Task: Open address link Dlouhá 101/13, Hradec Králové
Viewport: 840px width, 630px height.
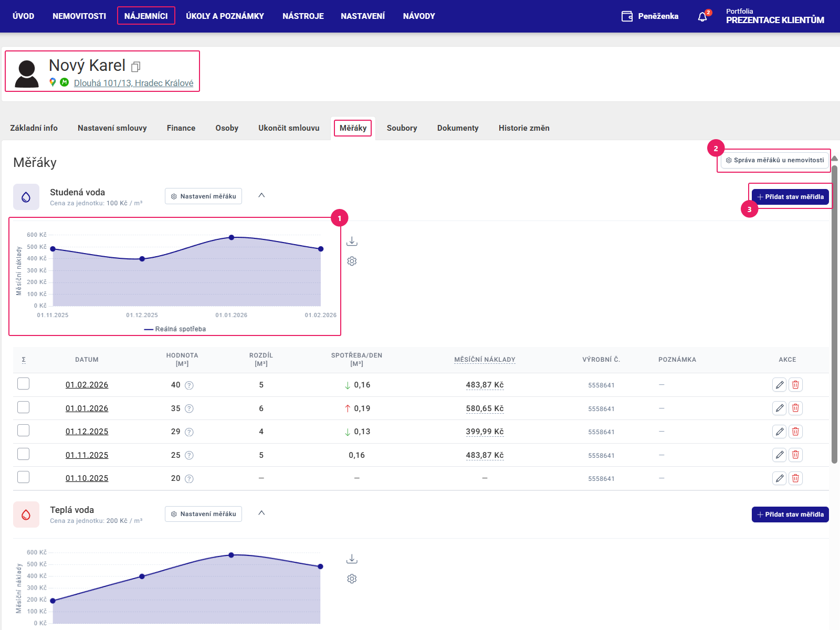Action: tap(133, 83)
